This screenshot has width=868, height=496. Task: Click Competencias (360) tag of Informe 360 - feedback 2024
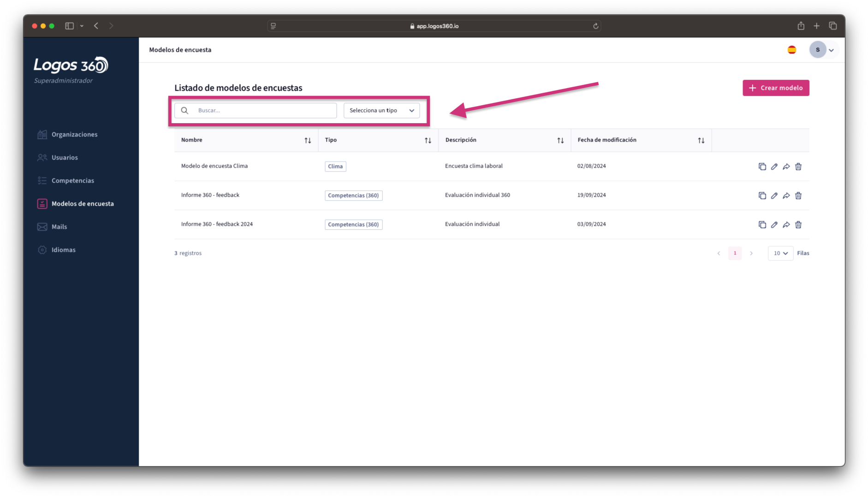coord(353,225)
